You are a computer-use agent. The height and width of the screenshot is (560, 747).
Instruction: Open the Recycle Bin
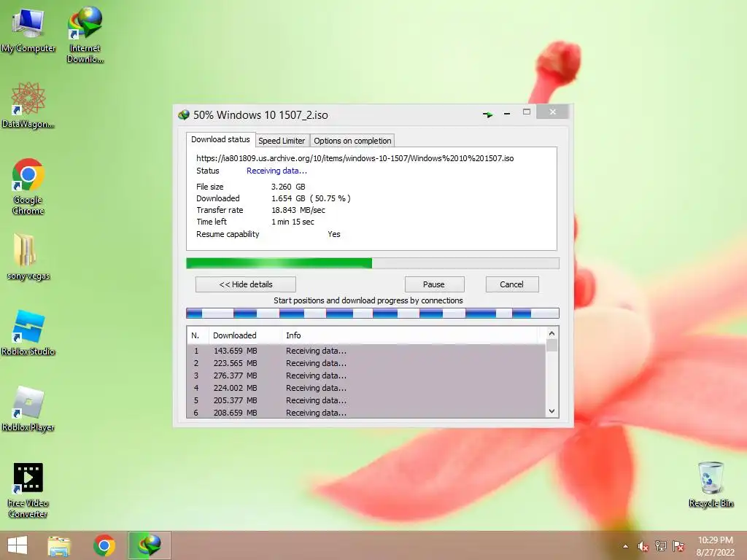[x=711, y=484]
